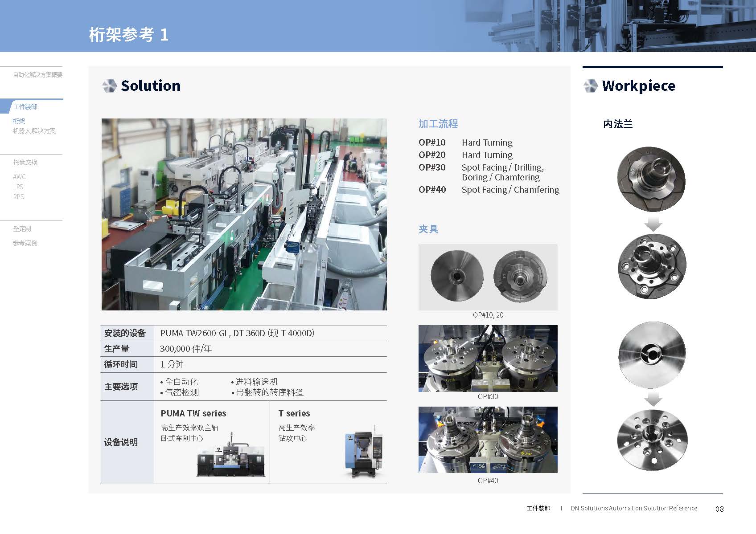Click the Solution heading
The width and height of the screenshot is (756, 534).
tap(151, 86)
